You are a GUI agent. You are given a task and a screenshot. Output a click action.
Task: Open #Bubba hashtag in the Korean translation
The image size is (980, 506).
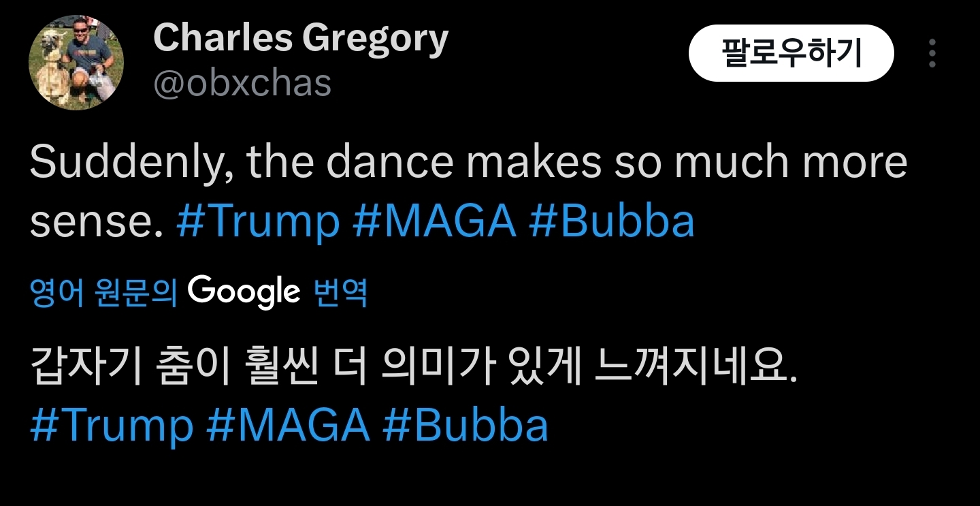[465, 425]
